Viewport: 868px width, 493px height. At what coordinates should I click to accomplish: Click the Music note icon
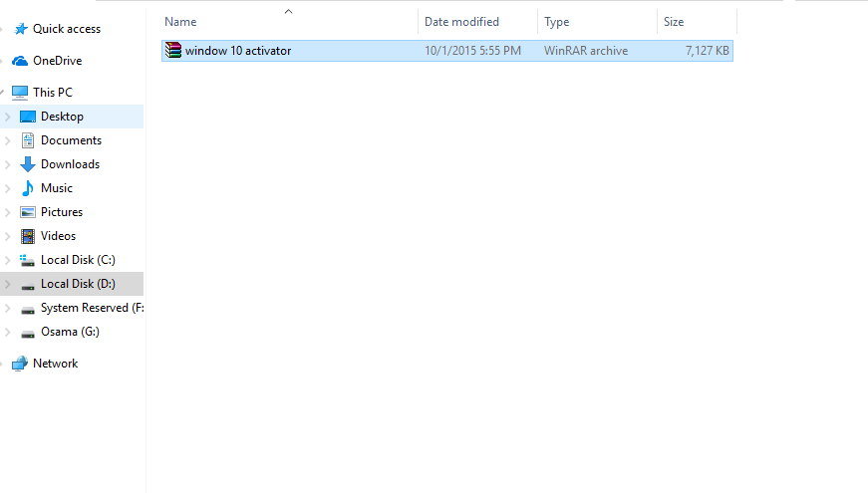(x=28, y=188)
